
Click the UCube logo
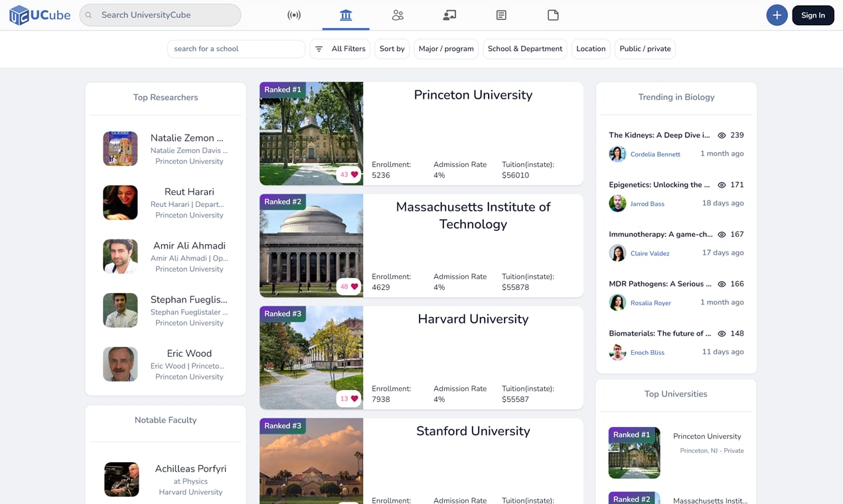40,15
